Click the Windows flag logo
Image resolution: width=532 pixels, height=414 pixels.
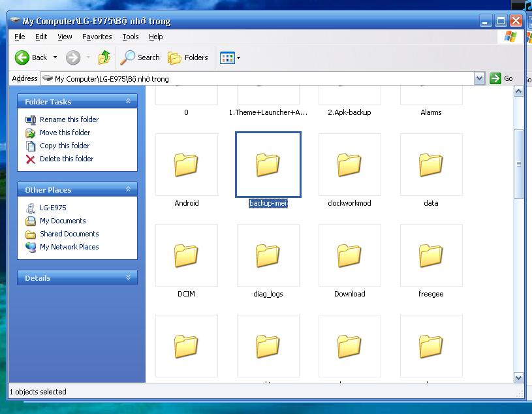pos(510,37)
